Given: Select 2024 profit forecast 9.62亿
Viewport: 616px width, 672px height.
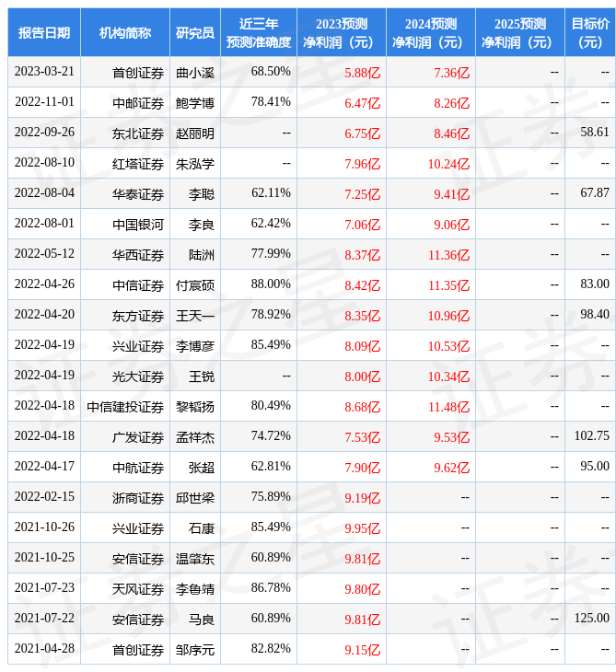Looking at the screenshot, I should tap(451, 468).
